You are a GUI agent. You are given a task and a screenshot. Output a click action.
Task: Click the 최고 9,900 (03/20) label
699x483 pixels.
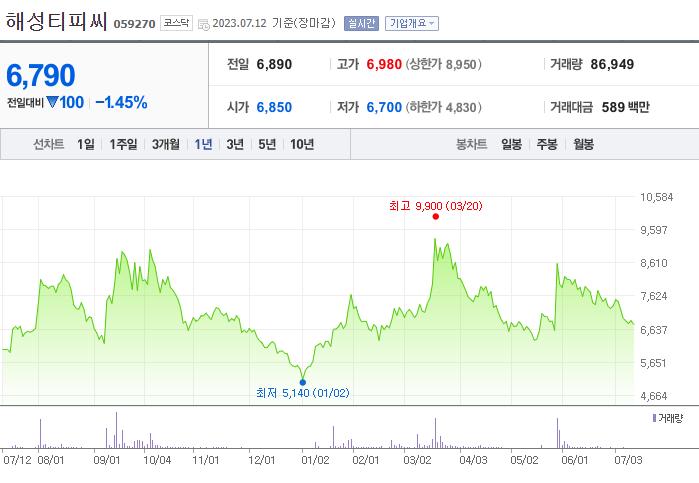tap(436, 206)
